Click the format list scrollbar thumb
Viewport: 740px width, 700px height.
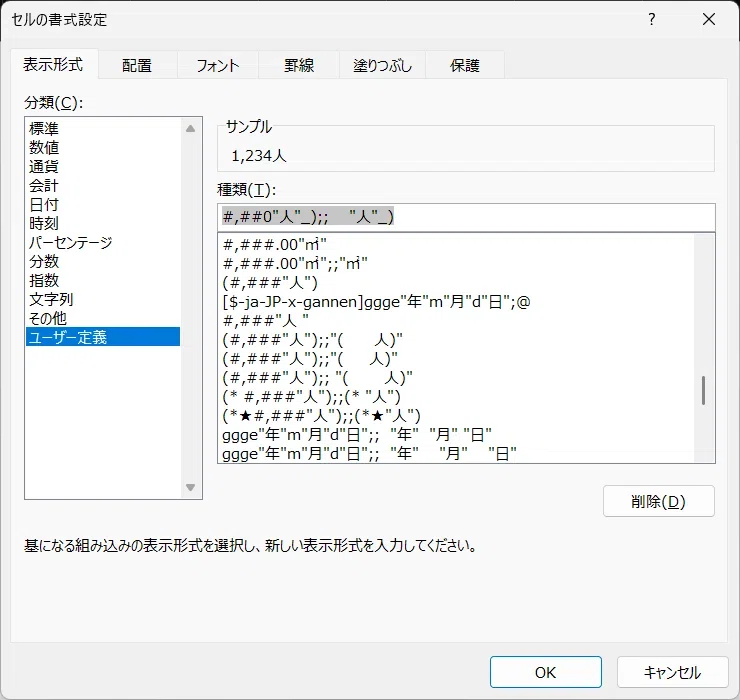tap(703, 390)
